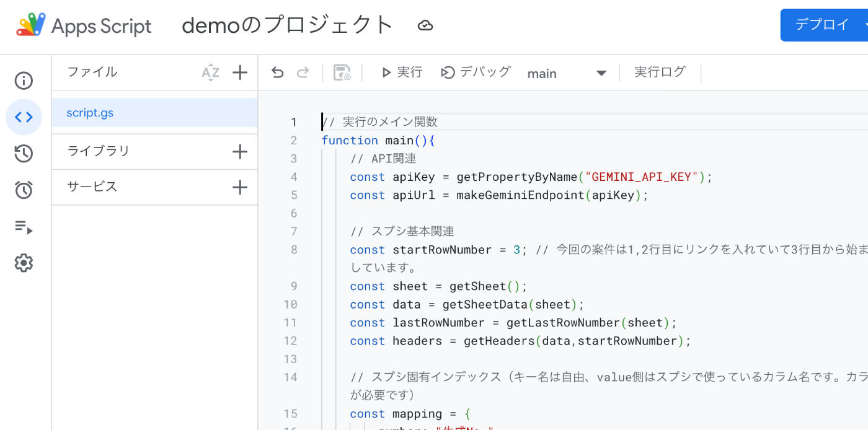Viewport: 868px width, 430px height.
Task: Click the デプロイ deploy button
Action: pos(824,25)
